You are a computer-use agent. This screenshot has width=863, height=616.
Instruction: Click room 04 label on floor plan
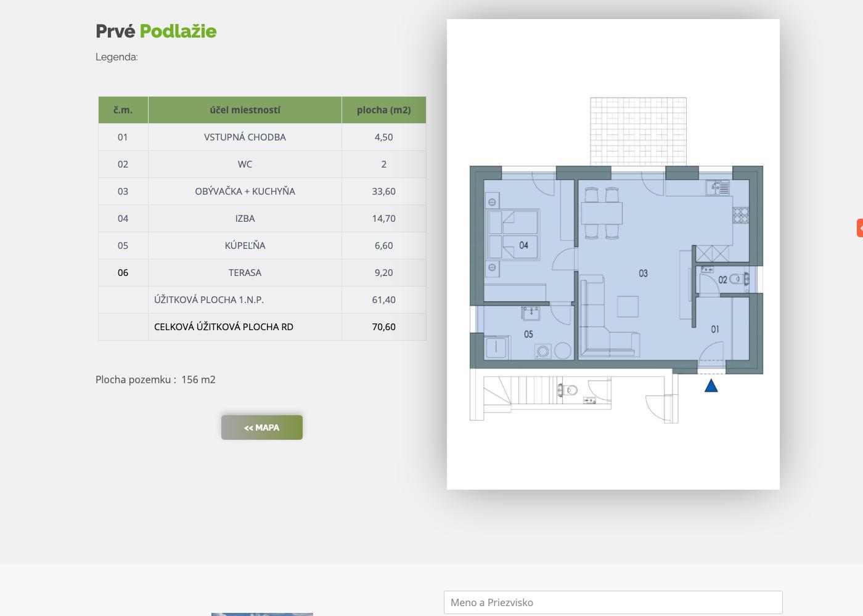(x=523, y=245)
